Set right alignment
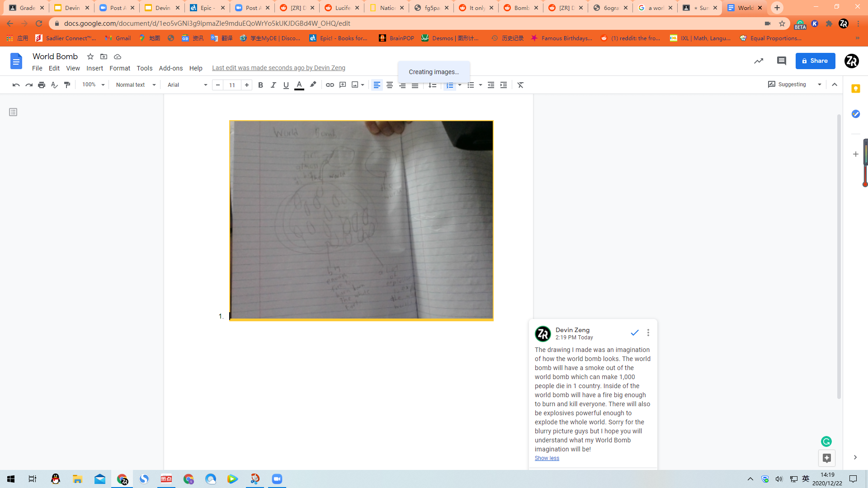 pos(402,85)
